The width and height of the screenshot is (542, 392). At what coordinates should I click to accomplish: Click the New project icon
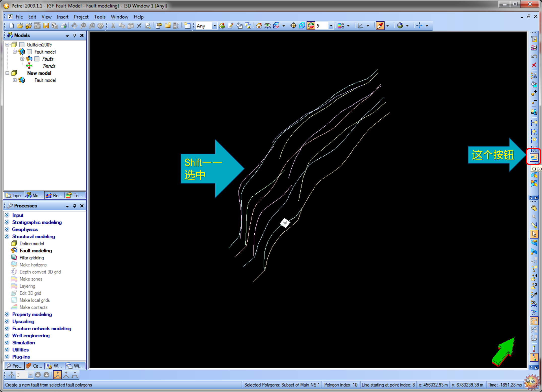(12, 26)
